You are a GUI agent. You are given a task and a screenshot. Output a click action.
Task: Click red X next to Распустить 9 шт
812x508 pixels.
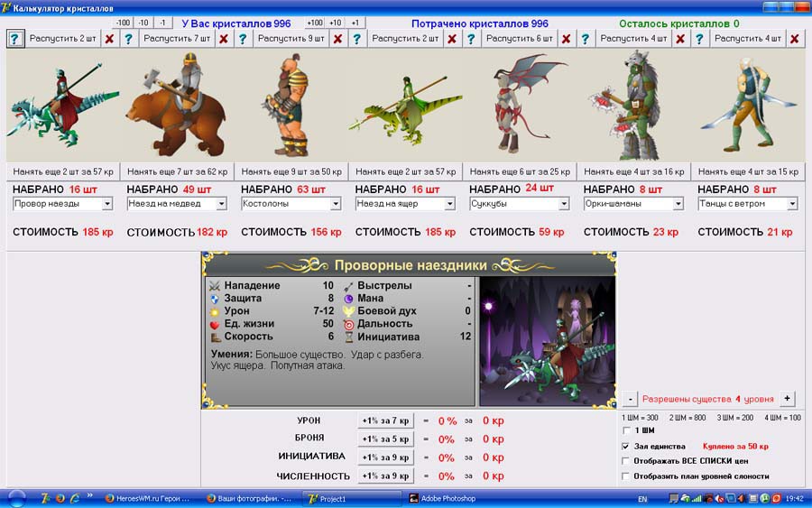[x=337, y=39]
